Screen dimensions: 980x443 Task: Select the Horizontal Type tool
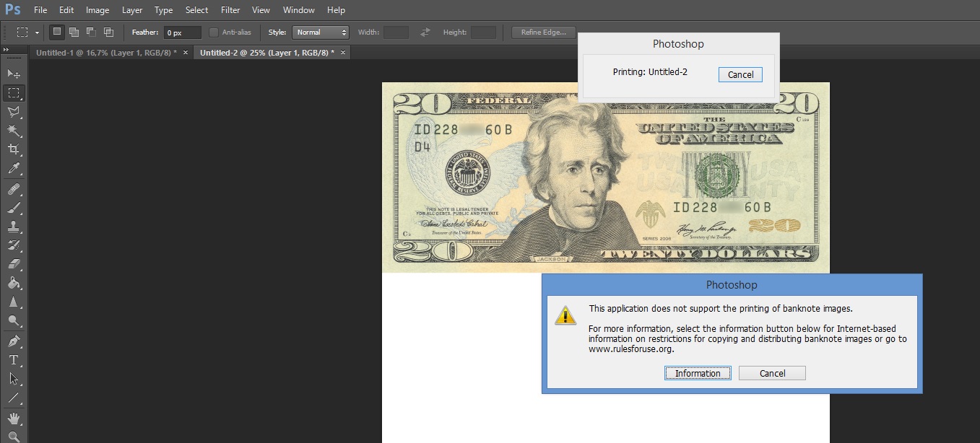click(x=14, y=359)
